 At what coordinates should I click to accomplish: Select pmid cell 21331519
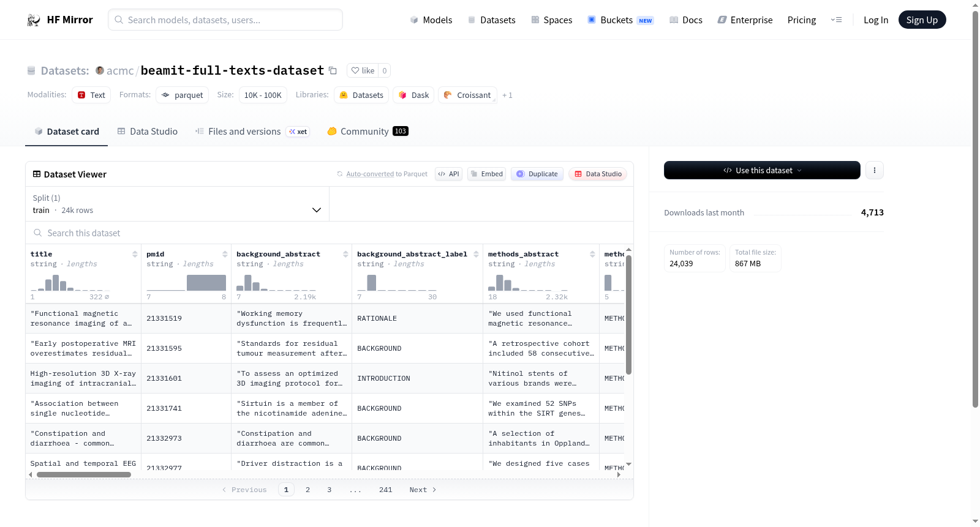[x=186, y=318]
